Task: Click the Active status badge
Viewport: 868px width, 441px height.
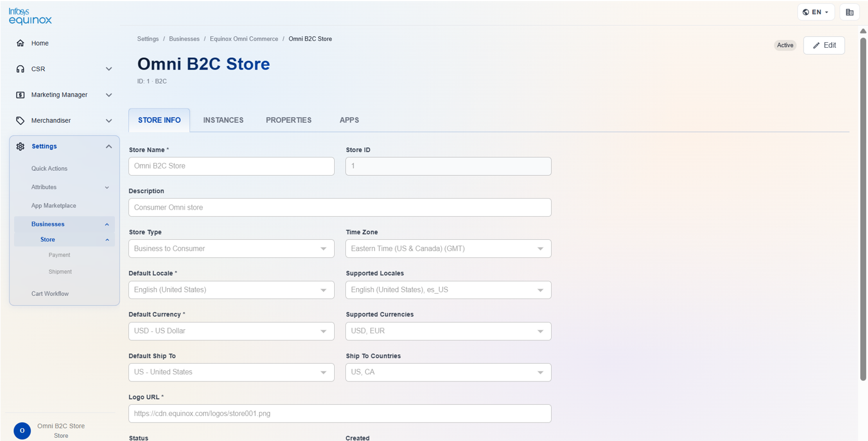Action: tap(785, 46)
